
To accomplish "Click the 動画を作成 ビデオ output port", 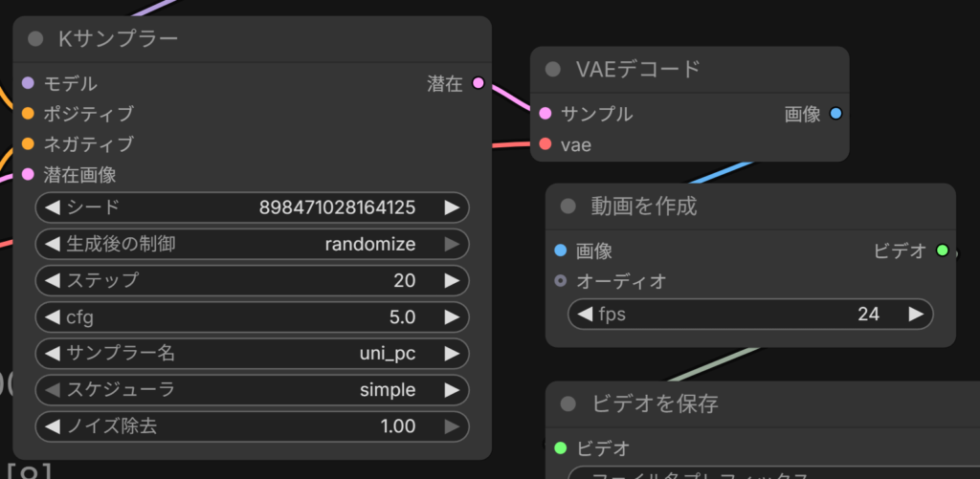I will point(942,250).
